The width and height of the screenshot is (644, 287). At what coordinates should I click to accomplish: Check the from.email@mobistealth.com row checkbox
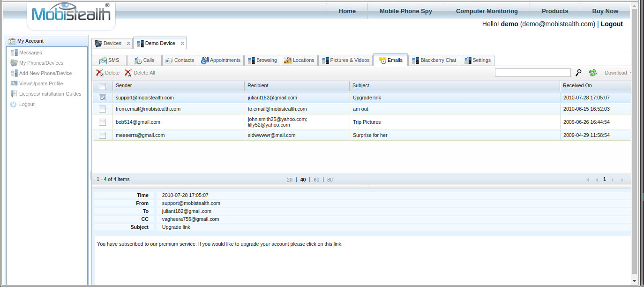pos(102,109)
